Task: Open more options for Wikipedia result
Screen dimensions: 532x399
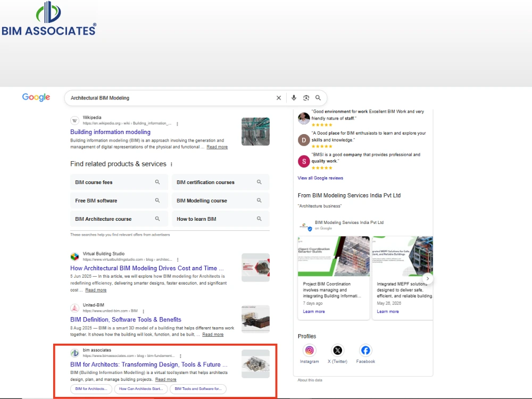Action: [x=178, y=124]
